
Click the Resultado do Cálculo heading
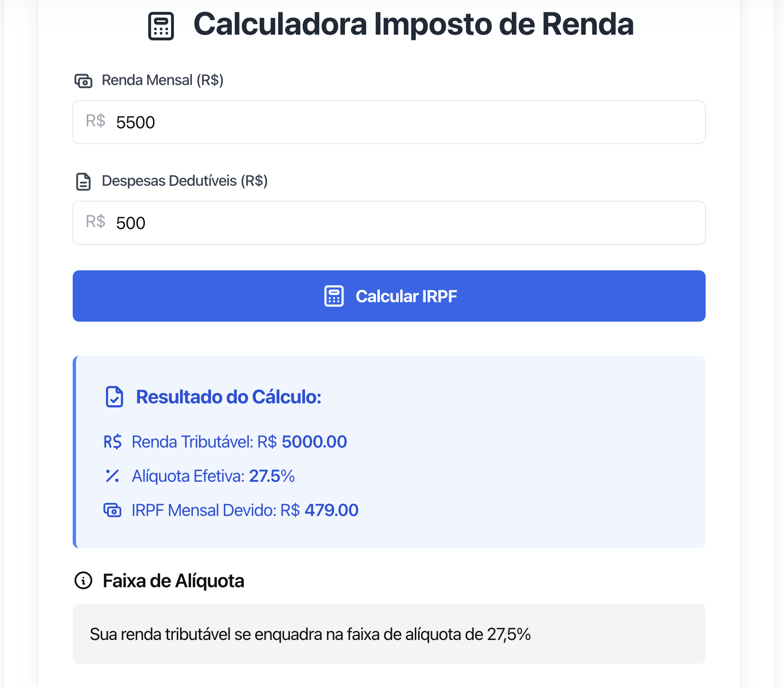tap(229, 397)
